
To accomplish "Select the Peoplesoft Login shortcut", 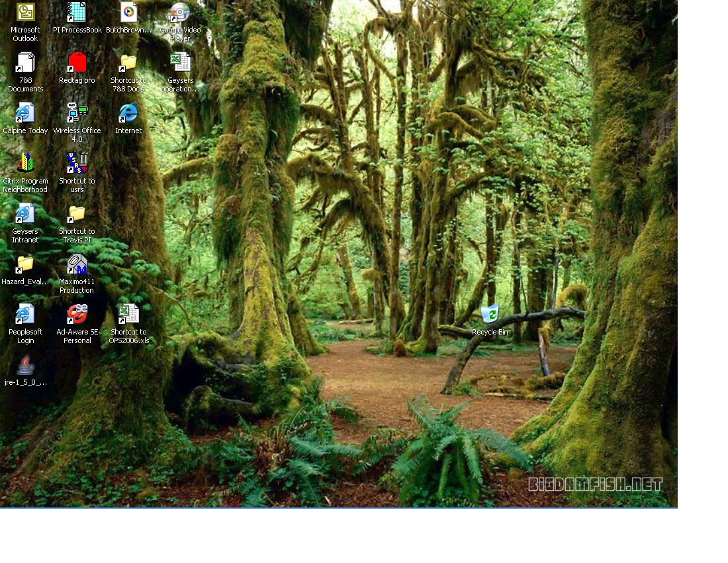I will pyautogui.click(x=25, y=315).
